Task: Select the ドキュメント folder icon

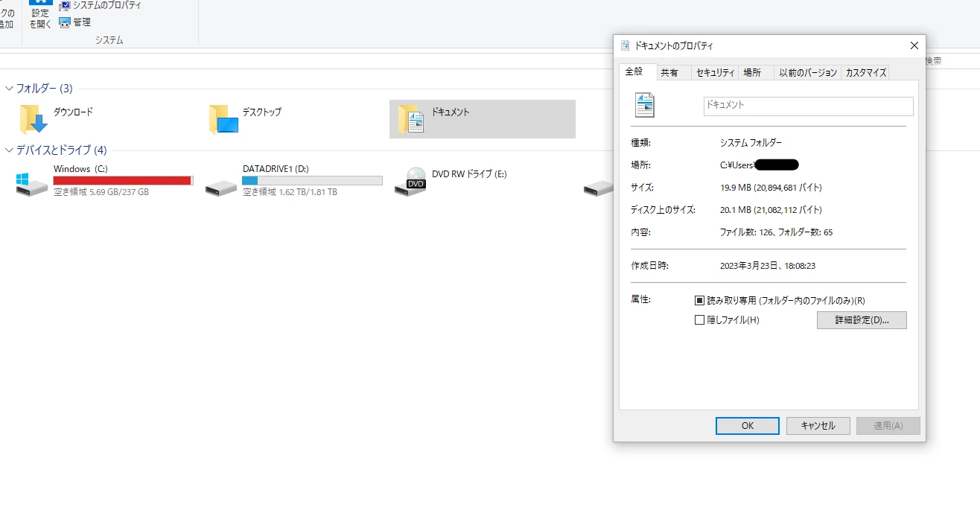Action: pyautogui.click(x=411, y=119)
